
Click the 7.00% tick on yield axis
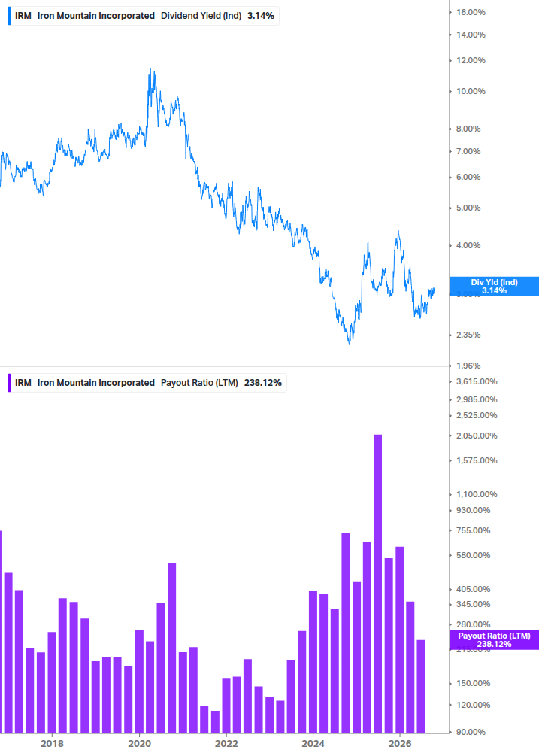[x=468, y=151]
